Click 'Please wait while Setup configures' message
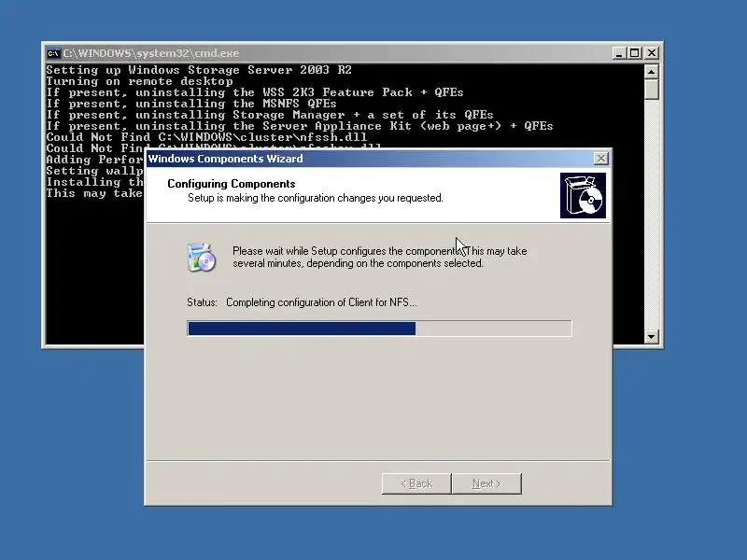 (x=379, y=258)
